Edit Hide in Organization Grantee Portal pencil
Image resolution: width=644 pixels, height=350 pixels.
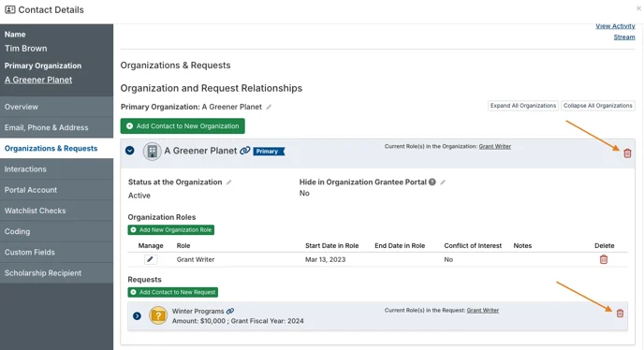tap(443, 182)
